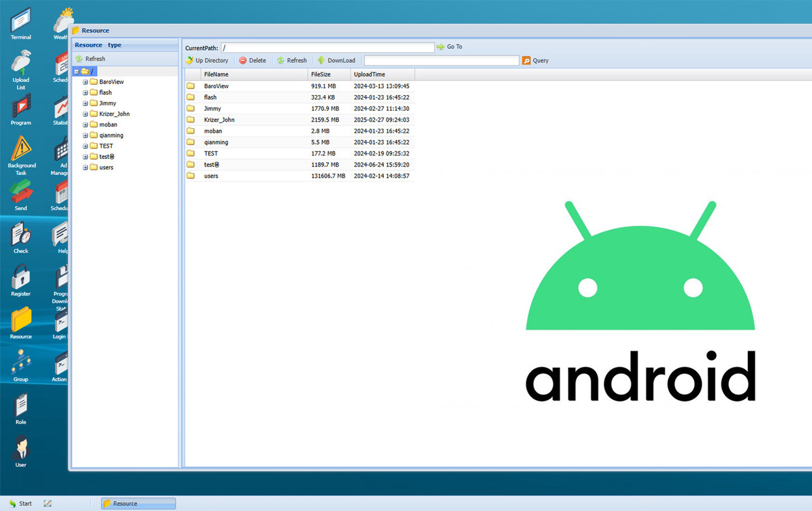Click the '2025-02-27 09:24:03' upload time
812x511 pixels.
(381, 120)
